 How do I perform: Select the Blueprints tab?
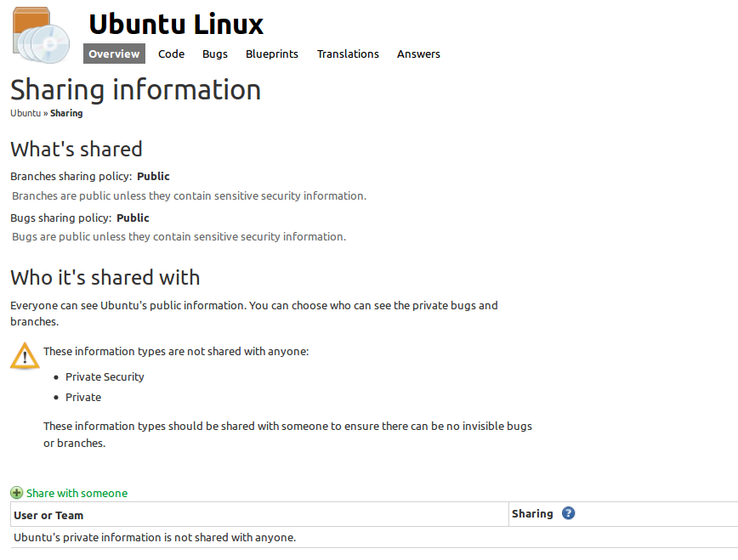click(272, 54)
